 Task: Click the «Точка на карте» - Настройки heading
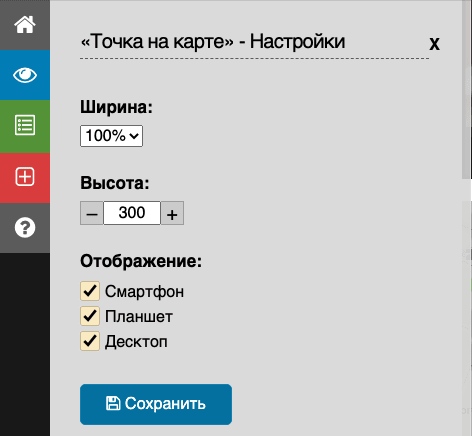(213, 42)
